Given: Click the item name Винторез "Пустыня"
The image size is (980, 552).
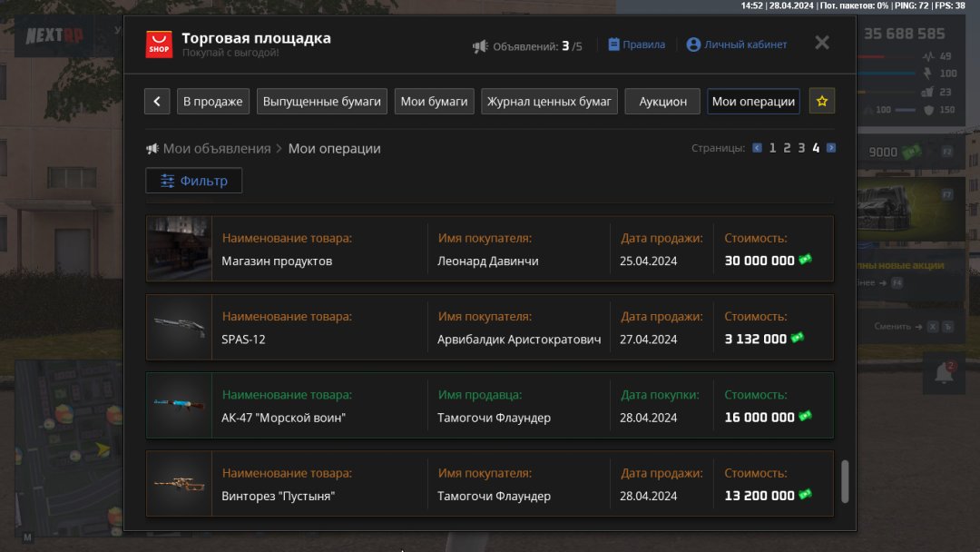Looking at the screenshot, I should (x=279, y=497).
